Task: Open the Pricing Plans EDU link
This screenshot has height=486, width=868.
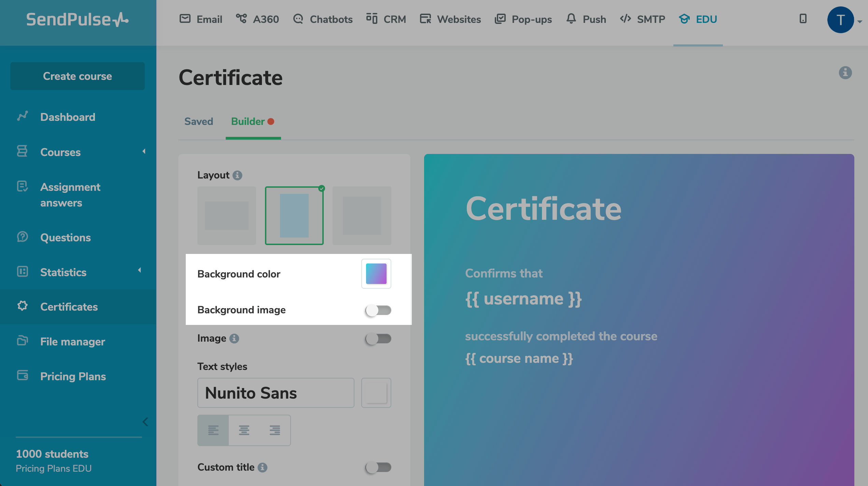Action: click(x=54, y=469)
